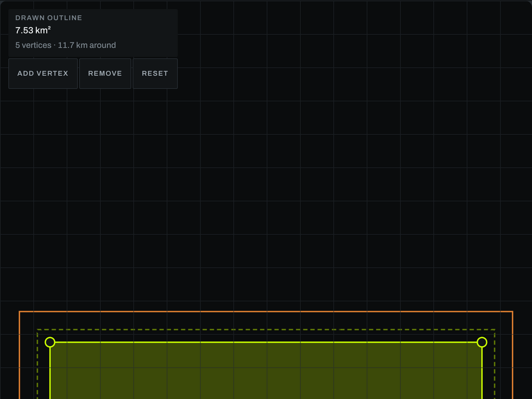
Task: Select the top-left polygon vertex handle
Action: (x=50, y=342)
